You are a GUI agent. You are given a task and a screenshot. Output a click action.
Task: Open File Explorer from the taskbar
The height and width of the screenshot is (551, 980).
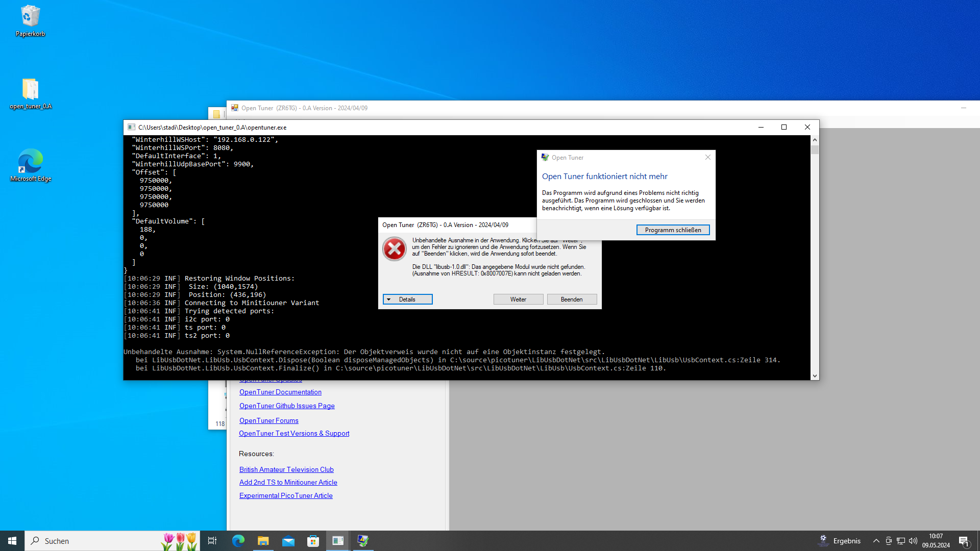(263, 541)
